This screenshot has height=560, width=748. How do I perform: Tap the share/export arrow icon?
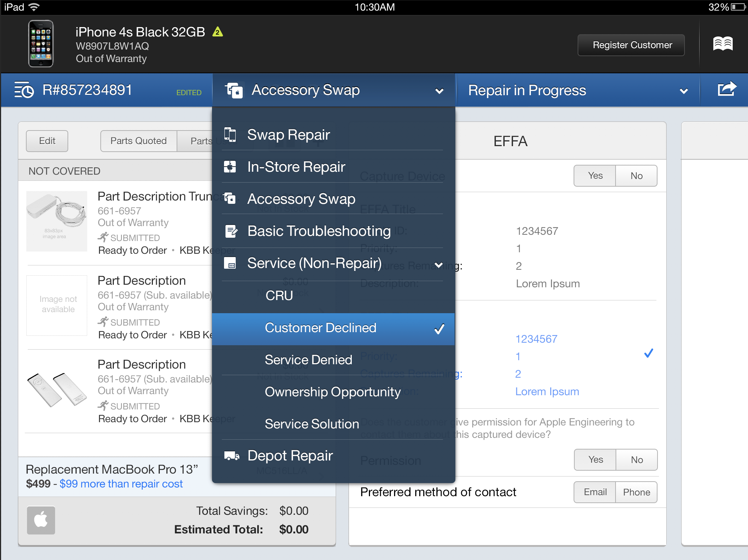click(727, 89)
